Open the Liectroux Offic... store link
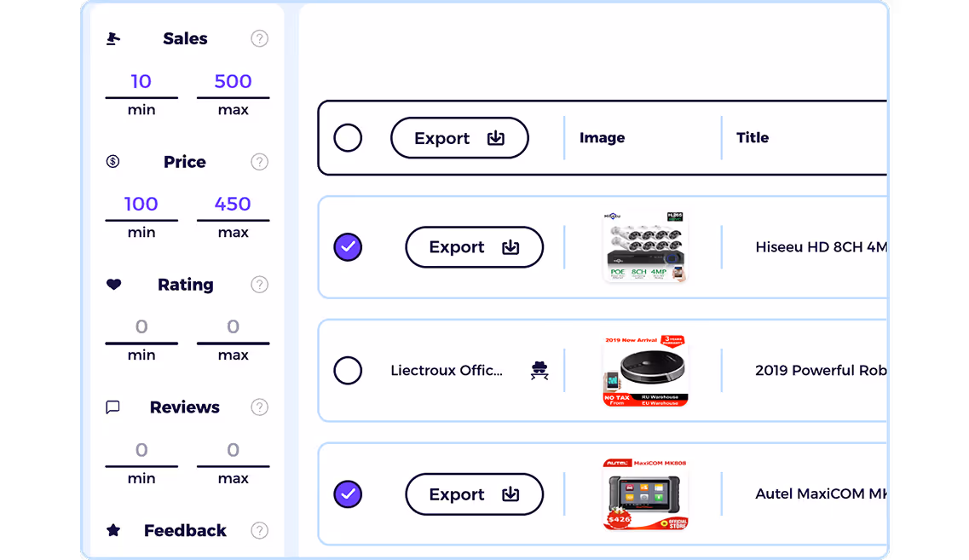The height and width of the screenshot is (560, 969). pos(447,370)
